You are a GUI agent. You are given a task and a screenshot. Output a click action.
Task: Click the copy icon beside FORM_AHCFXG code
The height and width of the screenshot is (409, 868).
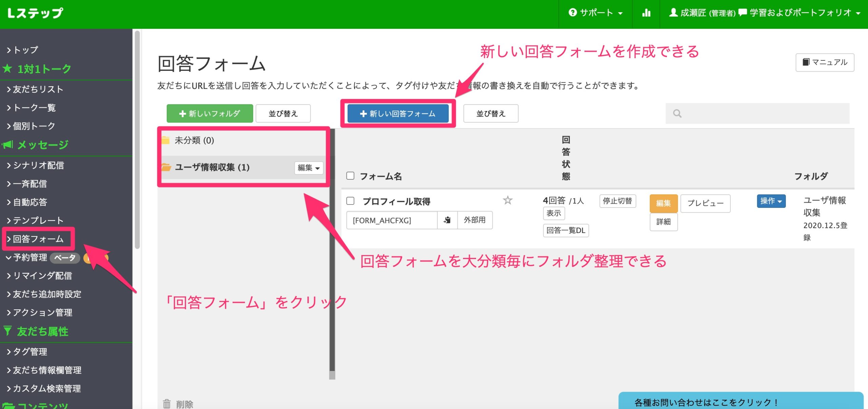tap(447, 220)
